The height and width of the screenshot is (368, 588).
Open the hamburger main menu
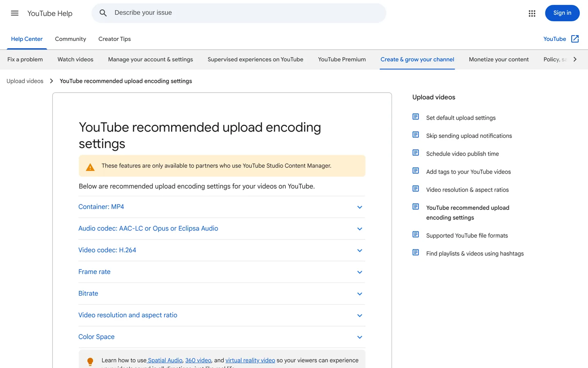tap(15, 13)
